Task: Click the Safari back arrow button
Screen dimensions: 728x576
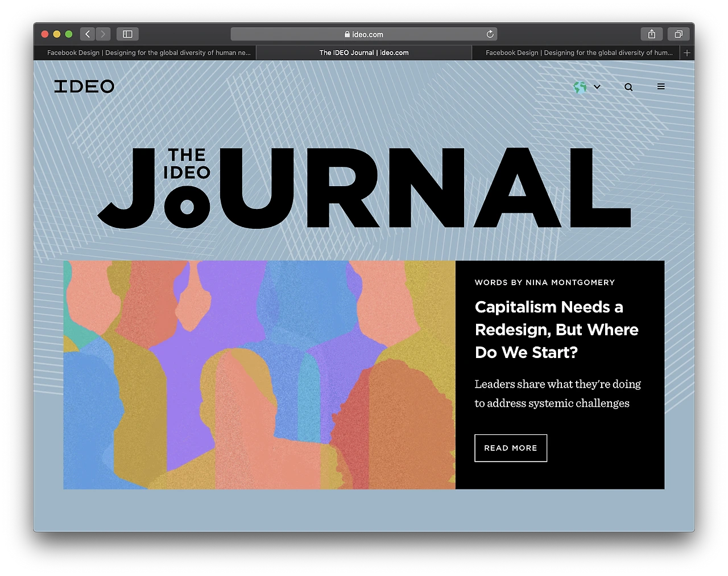Action: pyautogui.click(x=88, y=34)
